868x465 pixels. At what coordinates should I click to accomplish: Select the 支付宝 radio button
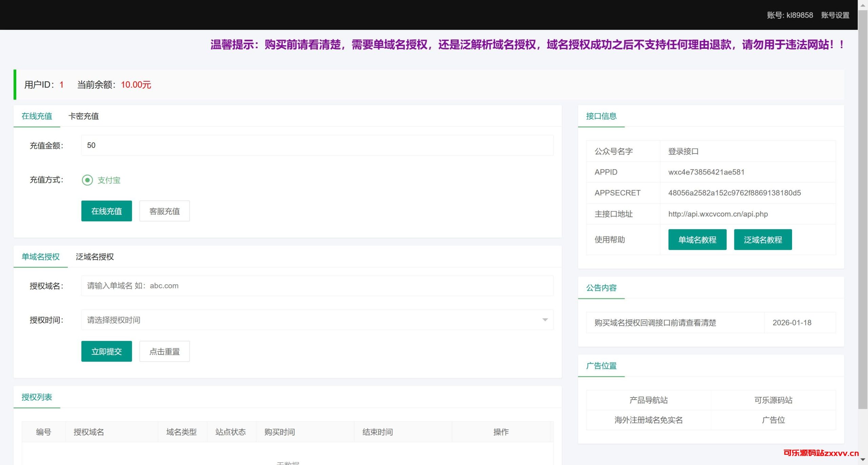(87, 180)
